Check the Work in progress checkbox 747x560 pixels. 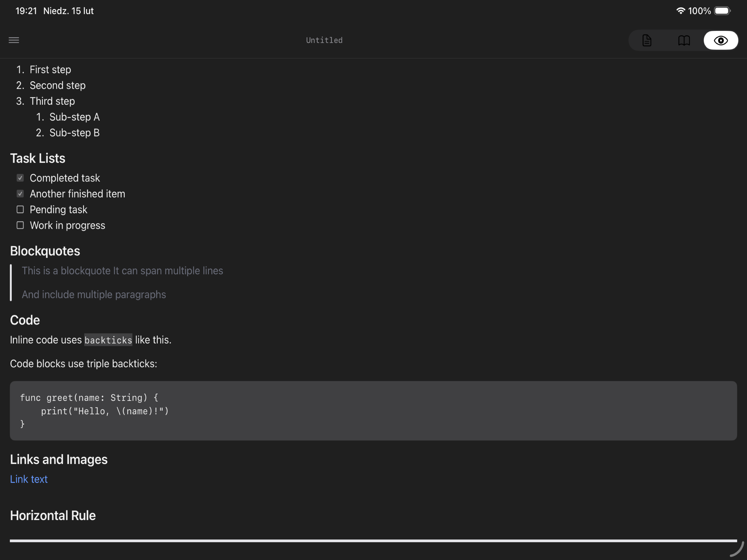[20, 225]
